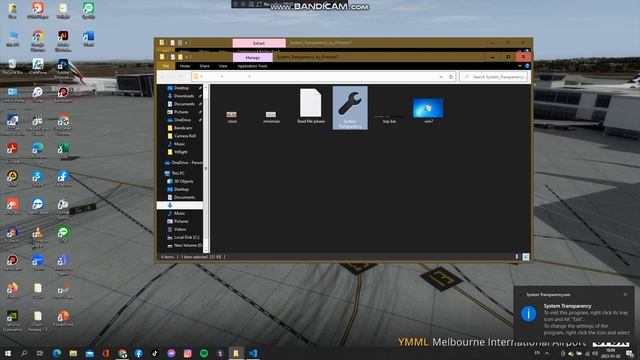Refresh the current folder view
Viewport: 640px width, 360px height.
(451, 76)
